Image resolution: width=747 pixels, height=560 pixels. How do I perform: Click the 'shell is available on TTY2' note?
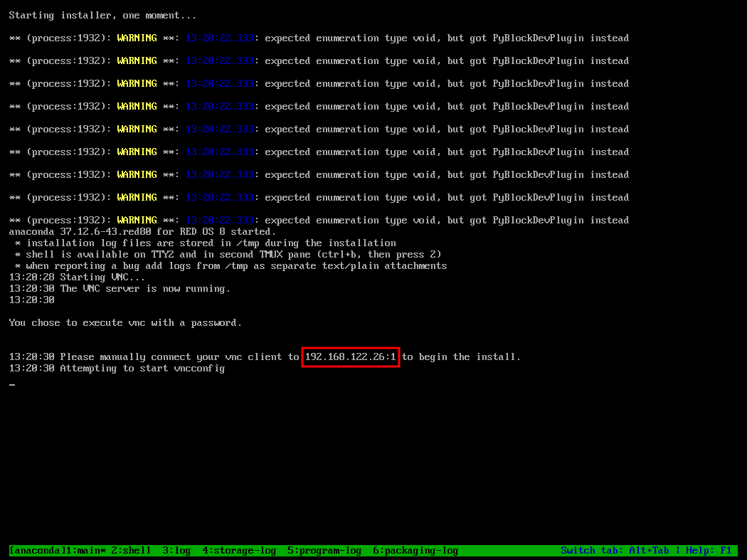pos(228,254)
